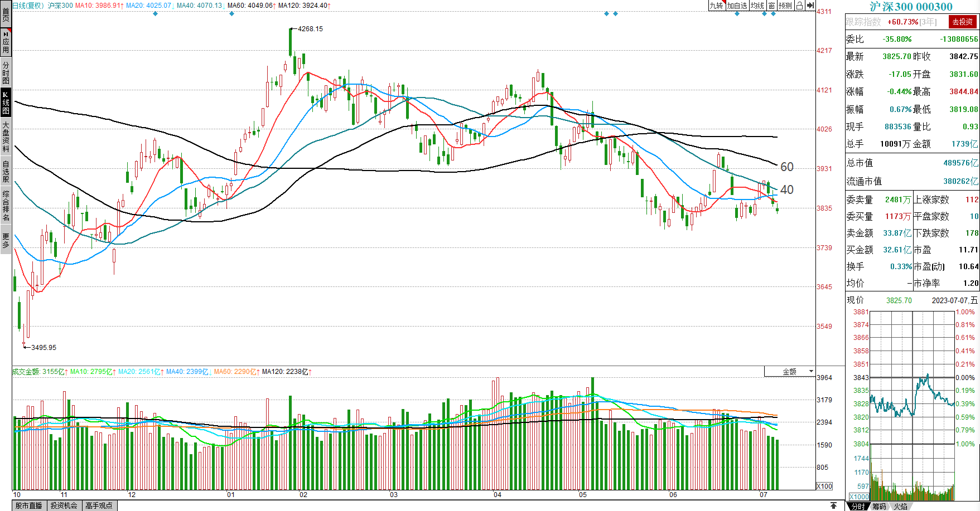Toggle the 均线 moving average lines

757,6
